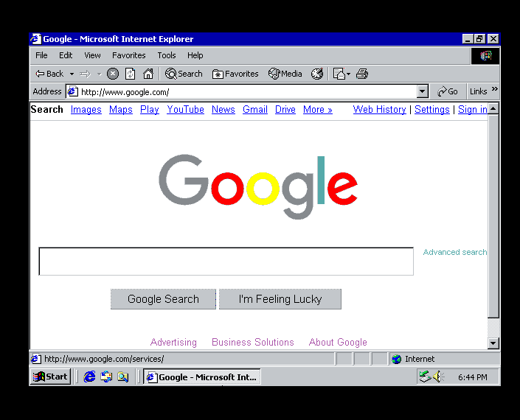This screenshot has width=520, height=420.
Task: Click the IE icon in the title bar
Action: pyautogui.click(x=36, y=39)
